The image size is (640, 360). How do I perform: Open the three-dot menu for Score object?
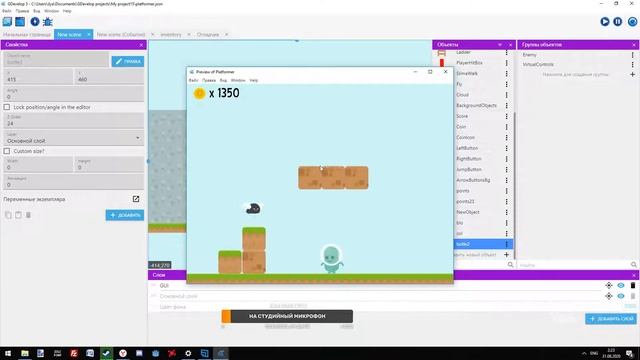tap(507, 116)
